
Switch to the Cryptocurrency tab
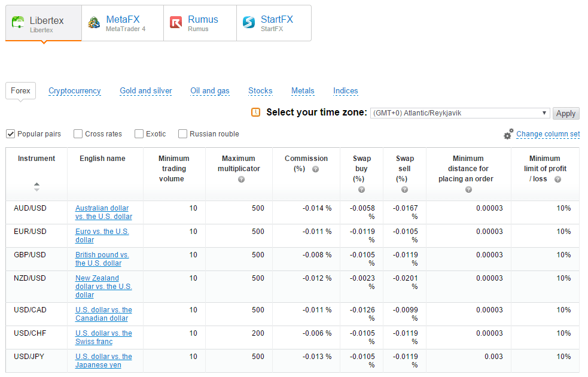click(74, 90)
